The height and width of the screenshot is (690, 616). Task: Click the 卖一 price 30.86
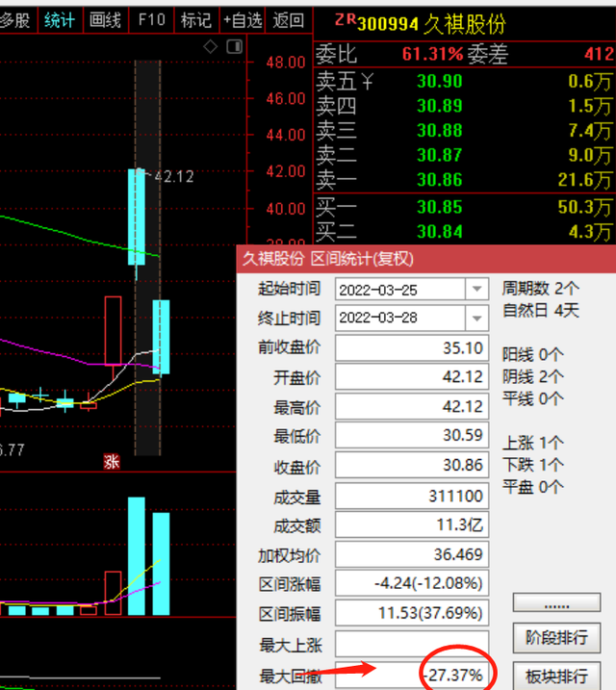pos(440,180)
